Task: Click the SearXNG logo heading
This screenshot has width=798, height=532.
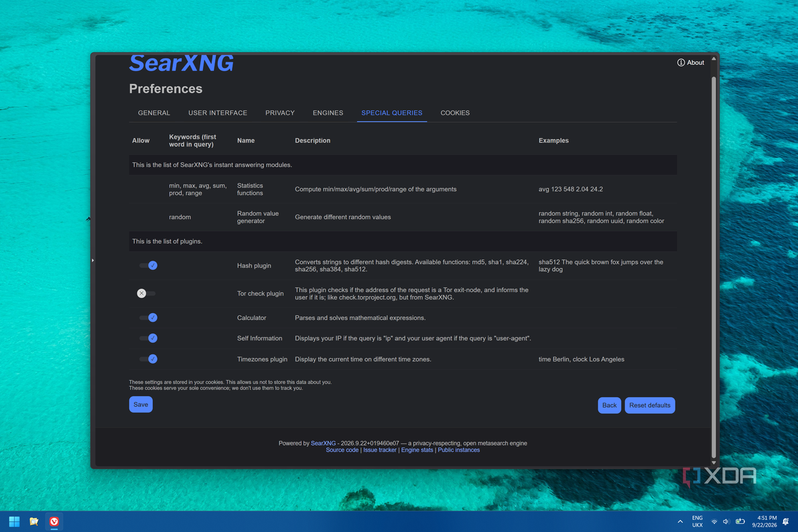Action: pos(181,63)
